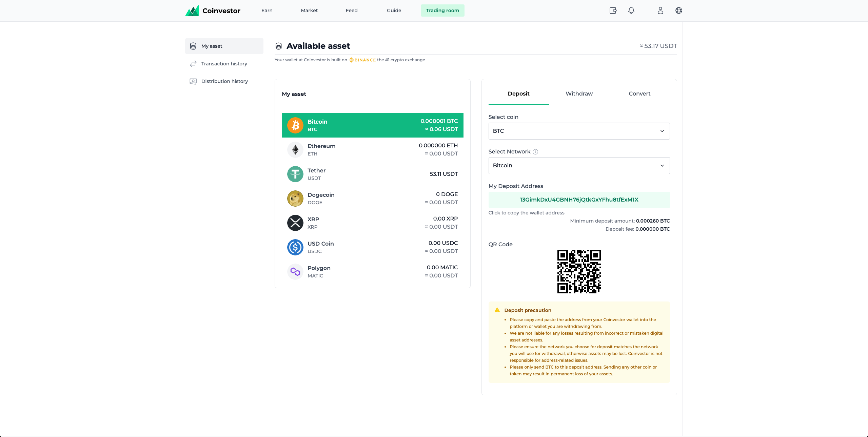Copy the BTC deposit wallet address

pos(579,200)
